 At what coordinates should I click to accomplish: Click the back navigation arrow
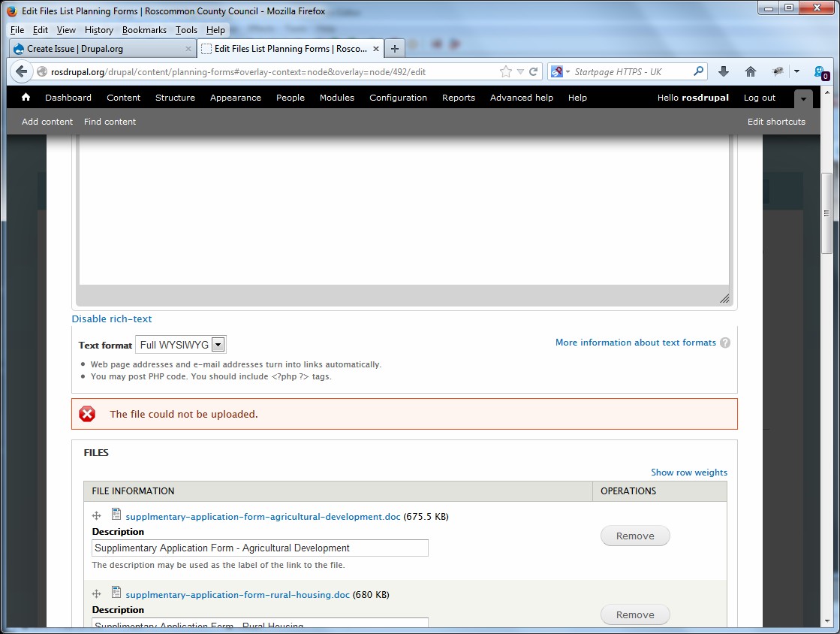click(x=21, y=71)
